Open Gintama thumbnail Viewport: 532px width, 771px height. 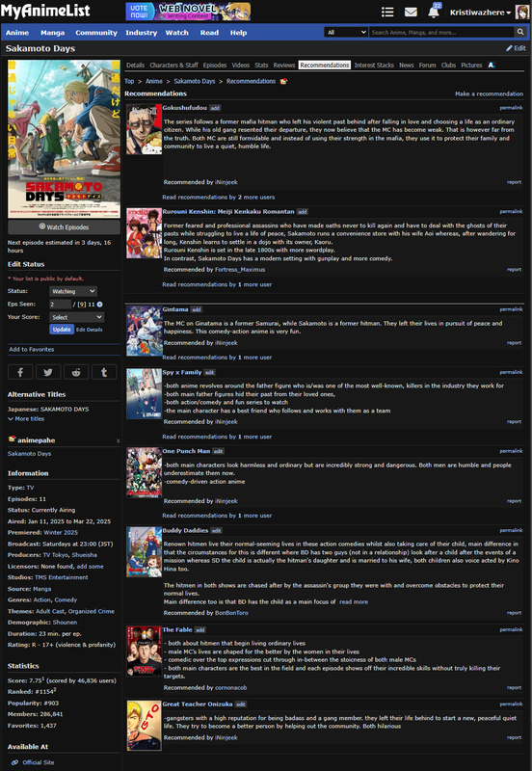pyautogui.click(x=144, y=331)
